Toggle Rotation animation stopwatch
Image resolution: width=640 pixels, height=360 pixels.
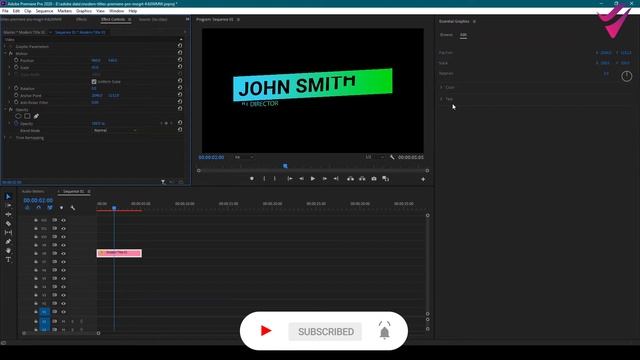coord(16,88)
